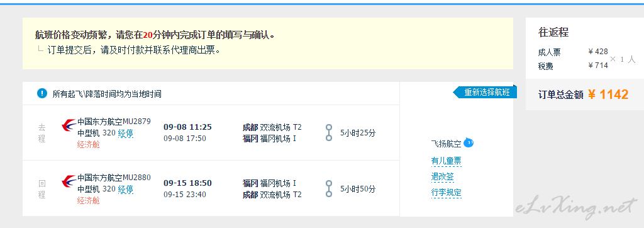
Task: Click the return departure time 09-15 18:50
Action: (187, 183)
